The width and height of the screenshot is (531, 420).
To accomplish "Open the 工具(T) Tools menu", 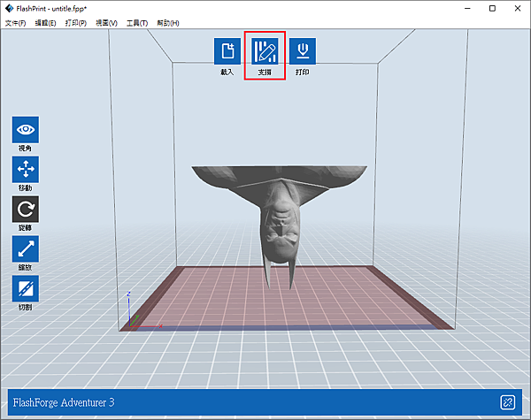I will [x=136, y=22].
